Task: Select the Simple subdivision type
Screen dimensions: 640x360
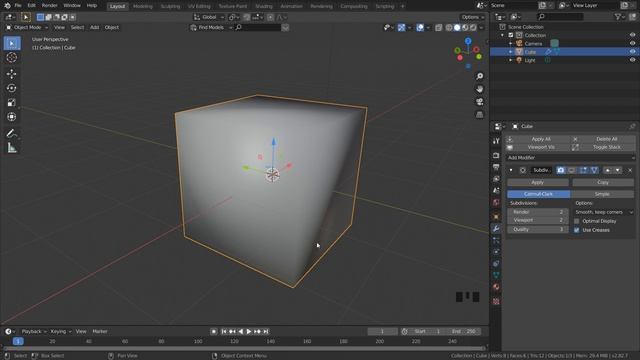Action: coord(602,194)
